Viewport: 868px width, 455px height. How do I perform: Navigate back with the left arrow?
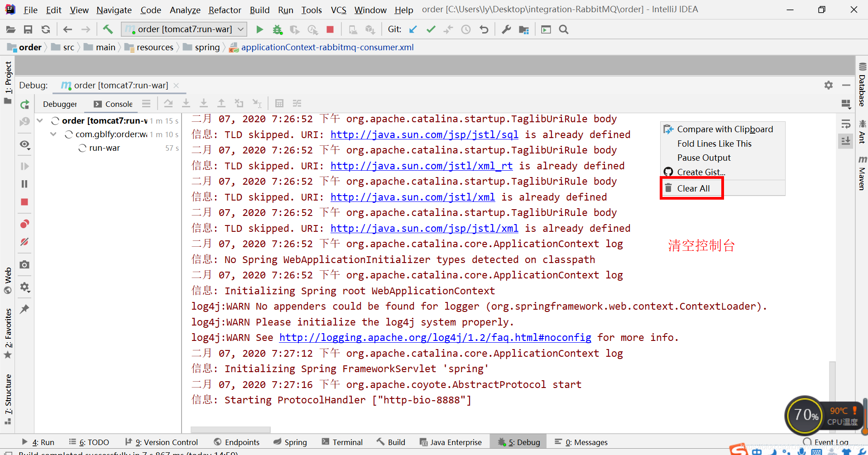click(68, 29)
